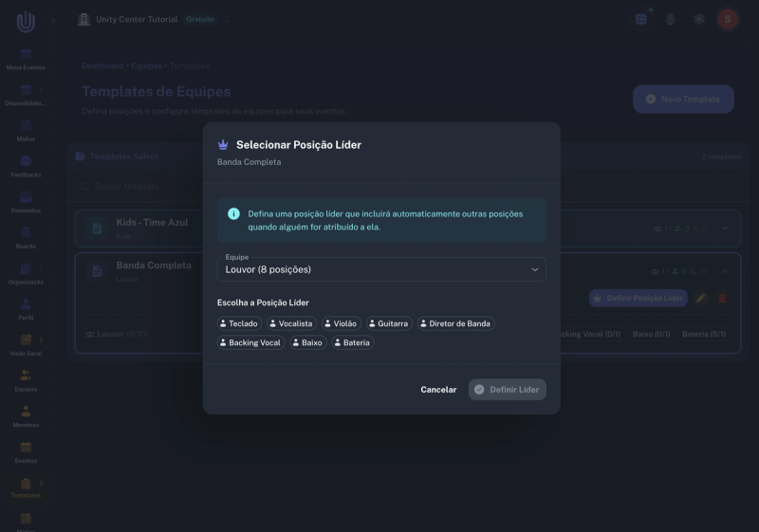This screenshot has height=532, width=759.
Task: Open Membros in the sidebar
Action: [26, 418]
